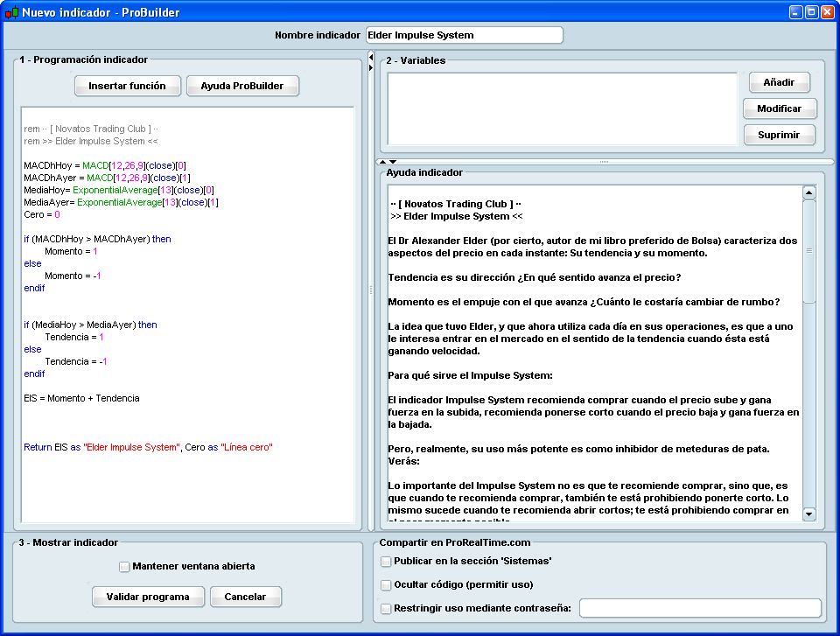Click the 'if (MediaHoy > MediaAyer) then' line
This screenshot has width=840, height=636.
[90, 325]
